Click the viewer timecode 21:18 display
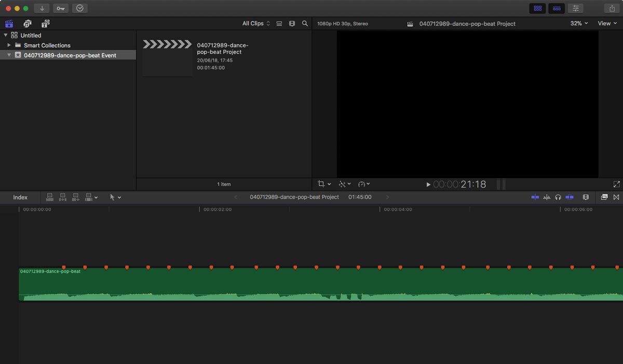The width and height of the screenshot is (623, 364). pos(460,184)
